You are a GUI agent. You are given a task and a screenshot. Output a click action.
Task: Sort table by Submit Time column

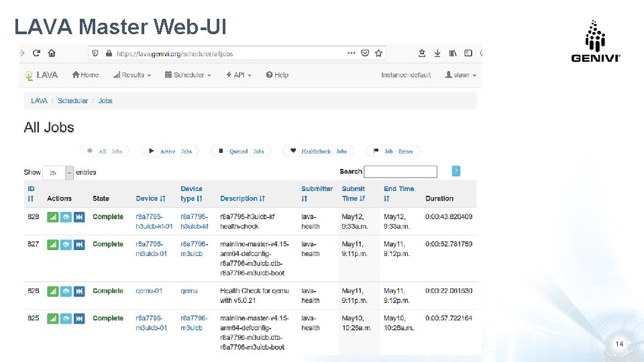tap(354, 194)
